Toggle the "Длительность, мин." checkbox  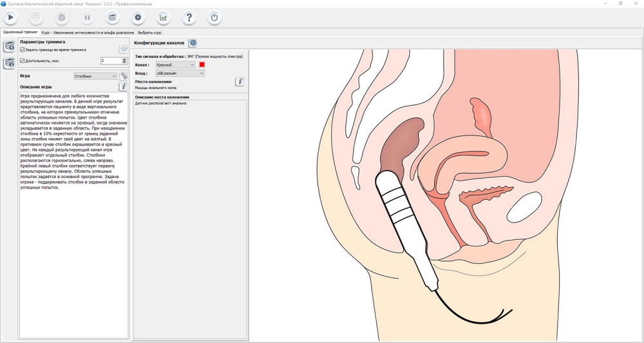coord(23,61)
